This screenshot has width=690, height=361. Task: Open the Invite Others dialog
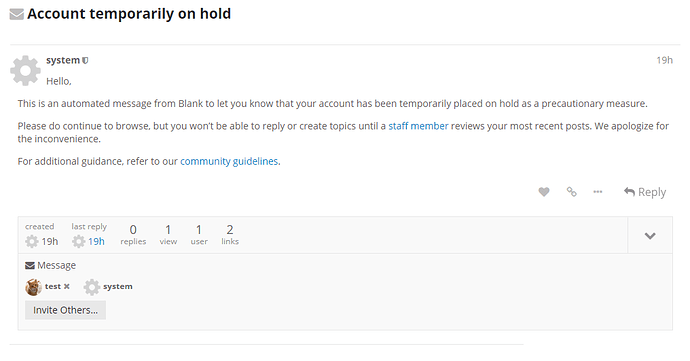(66, 310)
